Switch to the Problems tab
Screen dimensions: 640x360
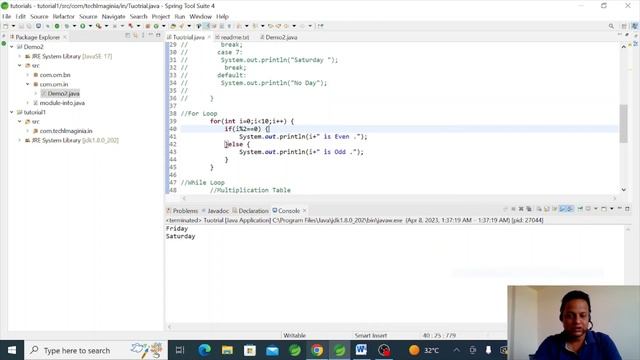[x=182, y=211]
